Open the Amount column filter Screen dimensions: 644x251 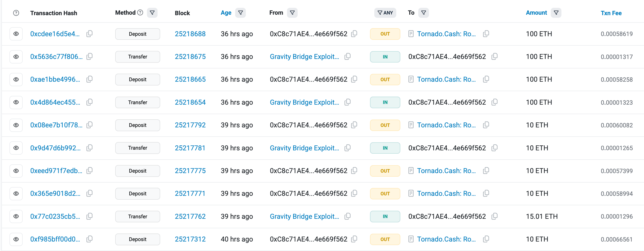(556, 13)
